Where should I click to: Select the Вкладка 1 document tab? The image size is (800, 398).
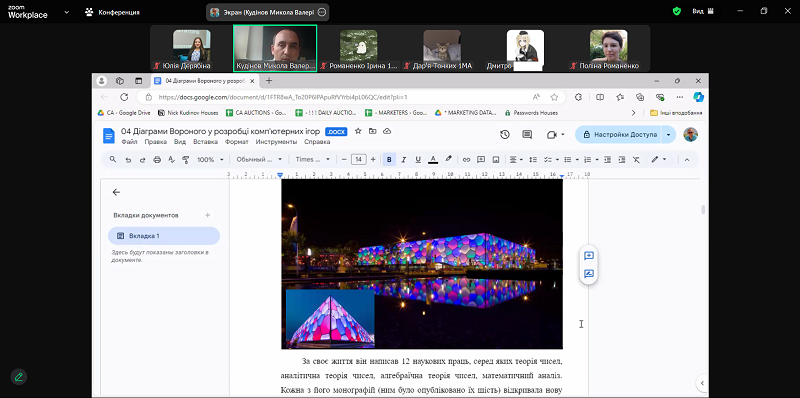(164, 236)
